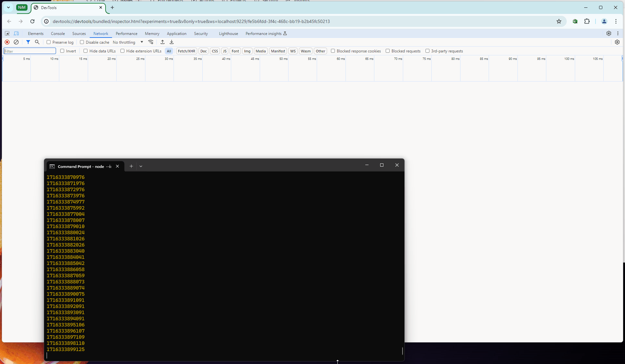Screen dimensions: 625x364
Task: Toggle the network filter funnel icon
Action: pos(28,42)
